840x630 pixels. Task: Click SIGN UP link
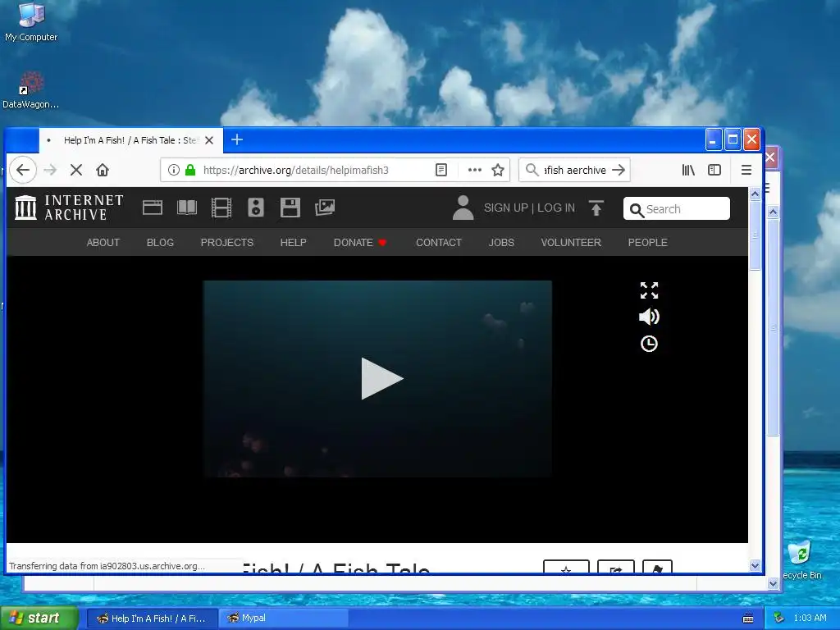505,208
